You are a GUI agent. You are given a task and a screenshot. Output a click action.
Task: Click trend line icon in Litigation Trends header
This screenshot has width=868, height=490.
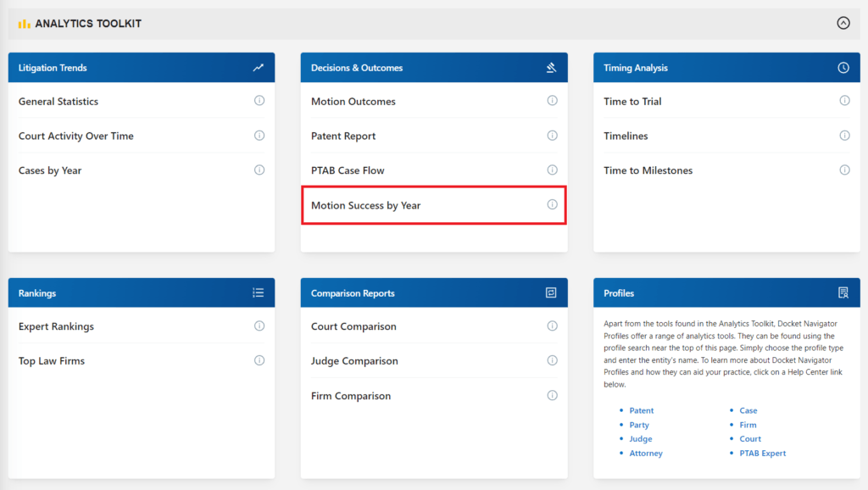tap(259, 68)
